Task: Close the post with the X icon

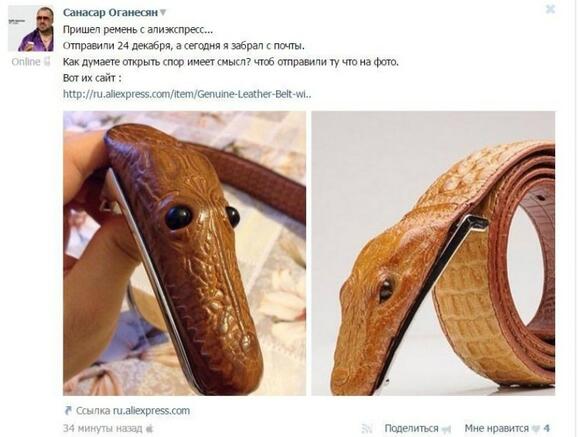Action: (550, 9)
